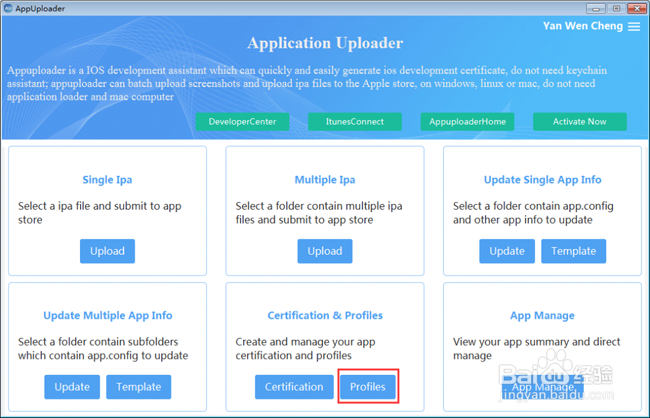The image size is (650, 418).
Task: Select the Multiple Ipa heading
Action: (325, 180)
